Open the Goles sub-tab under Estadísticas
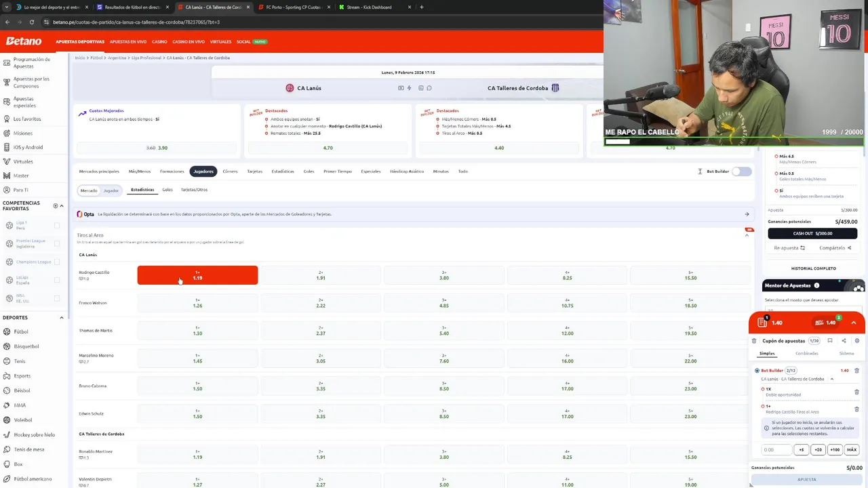 (167, 190)
